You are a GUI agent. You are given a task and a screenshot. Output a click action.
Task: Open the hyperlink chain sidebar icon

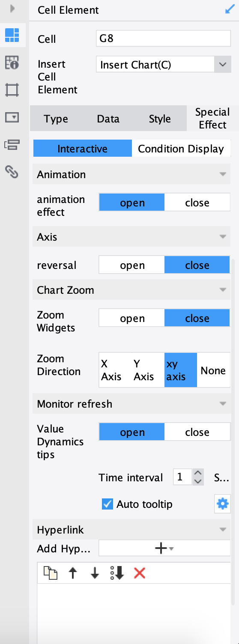point(12,172)
